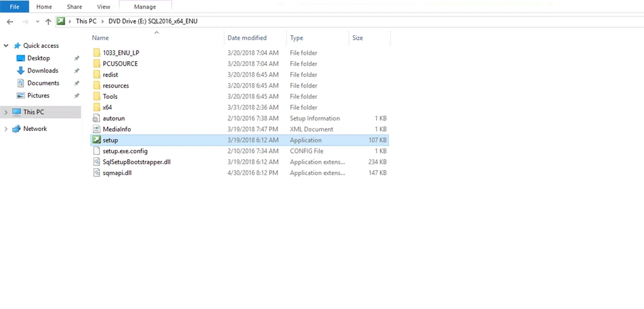The width and height of the screenshot is (644, 309).
Task: Go back with the Back arrow
Action: 10,21
